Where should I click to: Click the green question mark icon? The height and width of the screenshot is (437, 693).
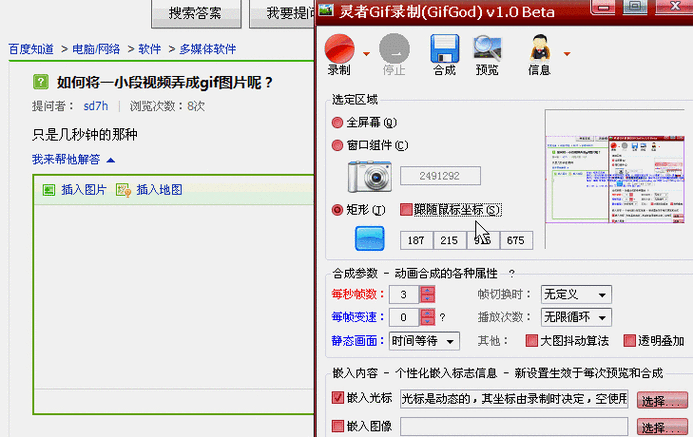coord(41,82)
